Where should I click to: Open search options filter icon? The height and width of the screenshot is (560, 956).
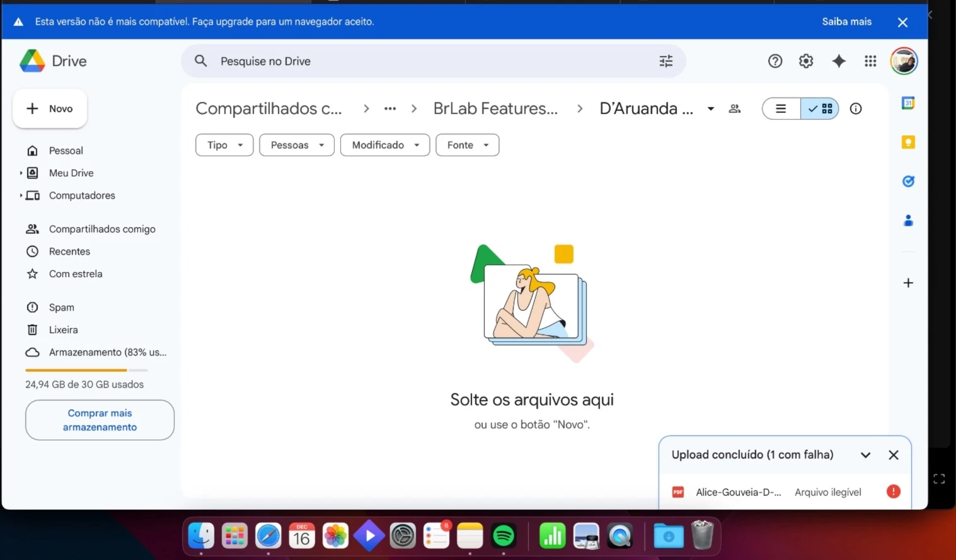pyautogui.click(x=665, y=60)
